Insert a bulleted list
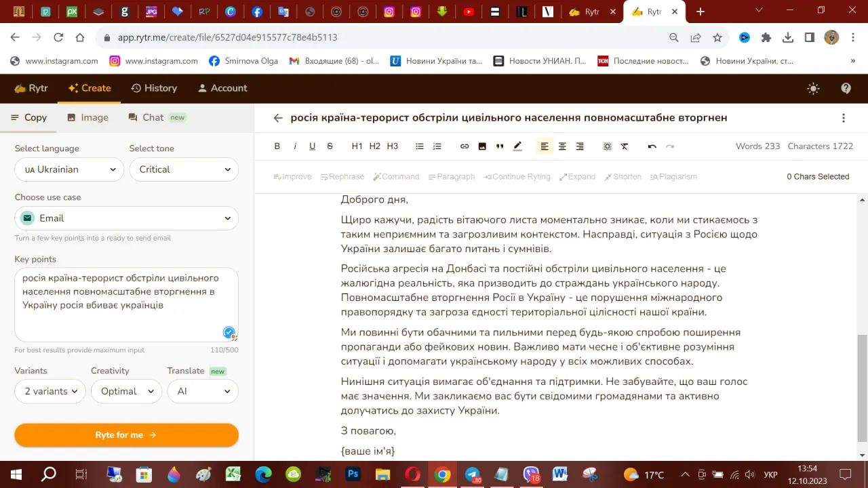Screen dimensions: 868x488 419,146
